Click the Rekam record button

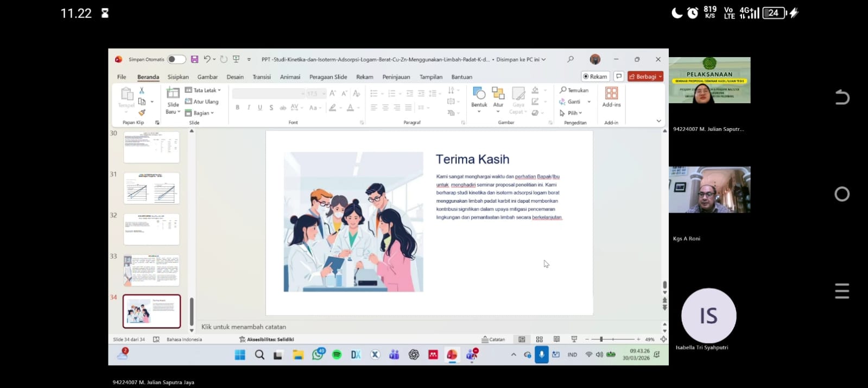pyautogui.click(x=595, y=77)
